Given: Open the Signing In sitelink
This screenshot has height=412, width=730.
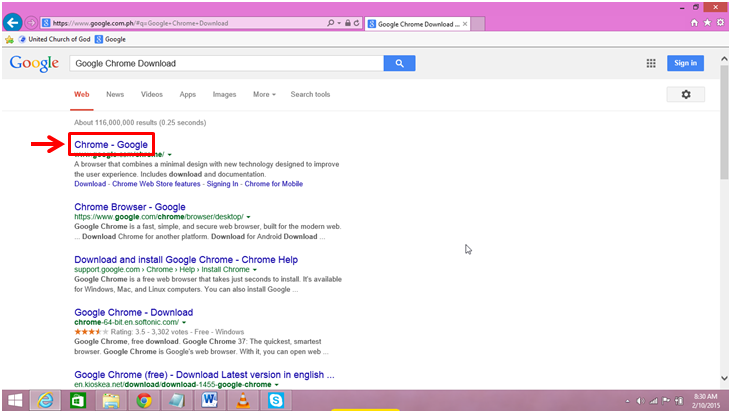Looking at the screenshot, I should [x=222, y=184].
